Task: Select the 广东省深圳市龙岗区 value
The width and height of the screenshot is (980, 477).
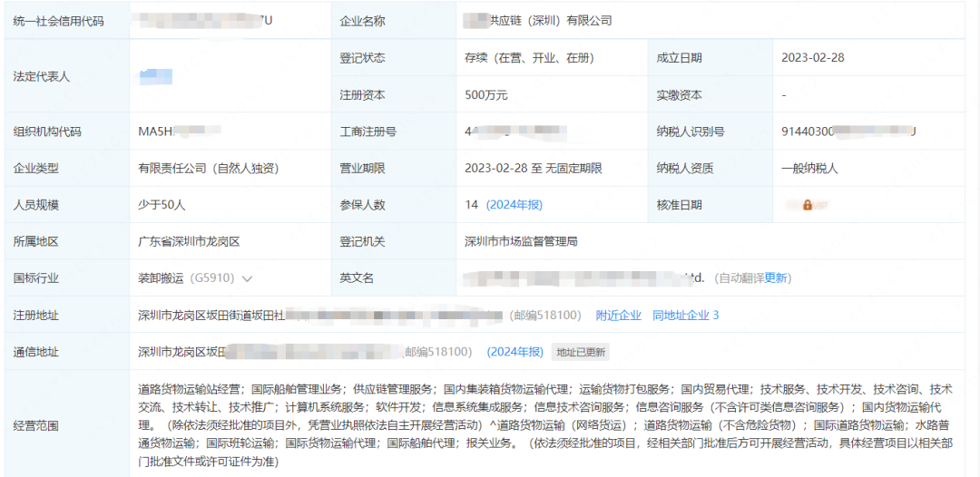Action: (190, 241)
